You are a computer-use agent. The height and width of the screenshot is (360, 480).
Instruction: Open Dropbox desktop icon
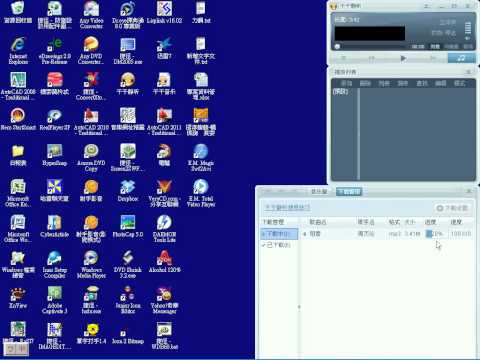(x=128, y=191)
